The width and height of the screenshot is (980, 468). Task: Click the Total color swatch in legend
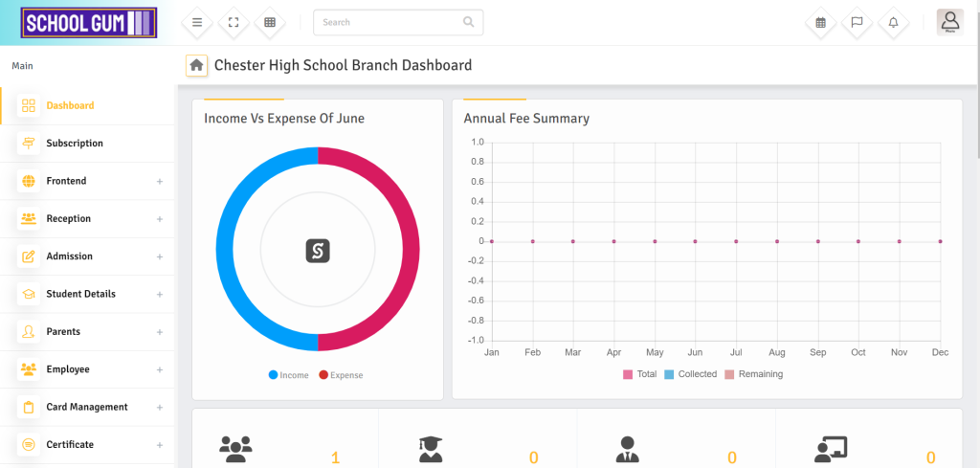[628, 374]
